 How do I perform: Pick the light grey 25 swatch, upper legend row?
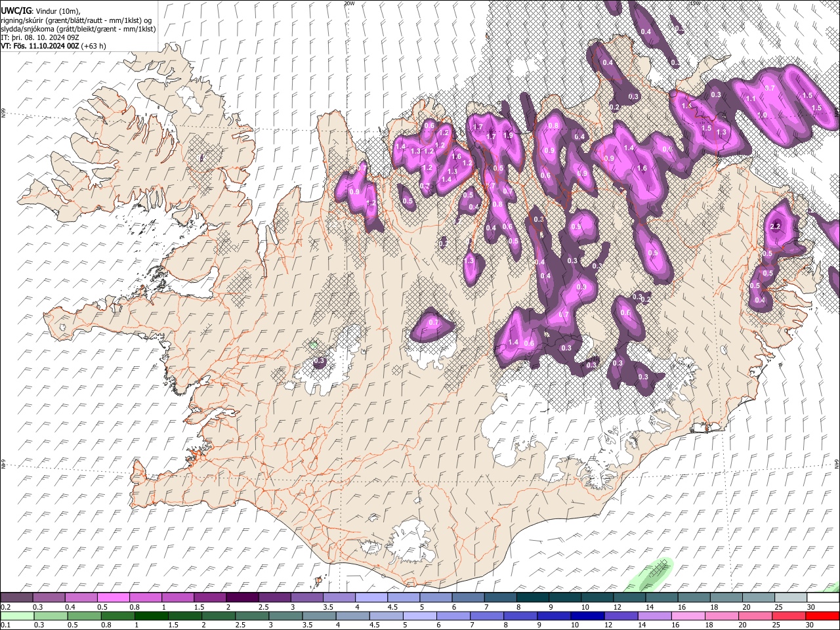791,597
